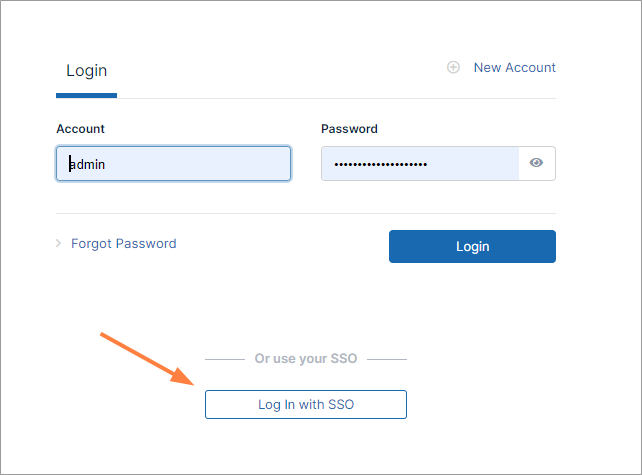Click the bold Account field label
642x475 pixels.
[x=80, y=129]
